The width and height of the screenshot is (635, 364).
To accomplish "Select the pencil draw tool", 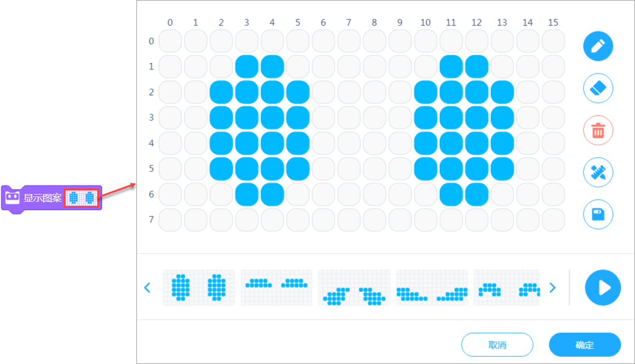I will 598,46.
